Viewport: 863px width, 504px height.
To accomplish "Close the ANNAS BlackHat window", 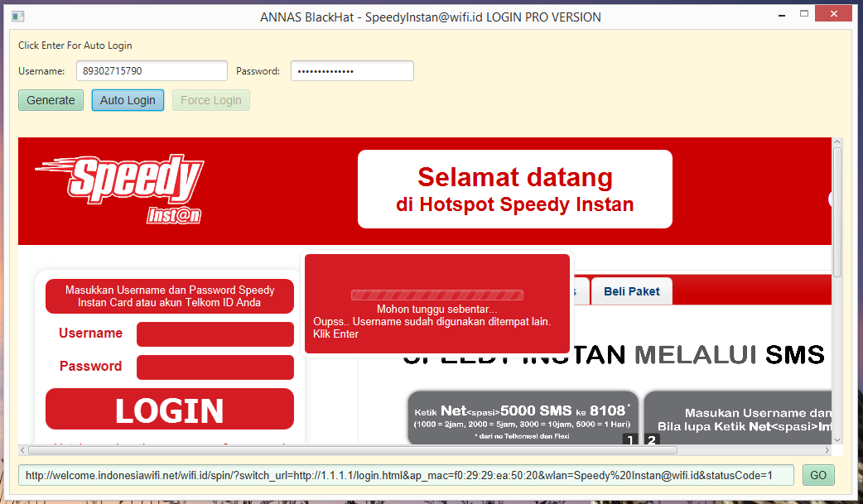I will 833,13.
